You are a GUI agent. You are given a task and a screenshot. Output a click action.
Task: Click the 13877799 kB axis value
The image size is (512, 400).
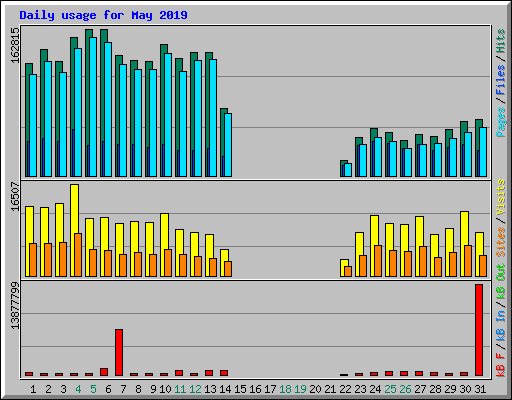[x=15, y=305]
